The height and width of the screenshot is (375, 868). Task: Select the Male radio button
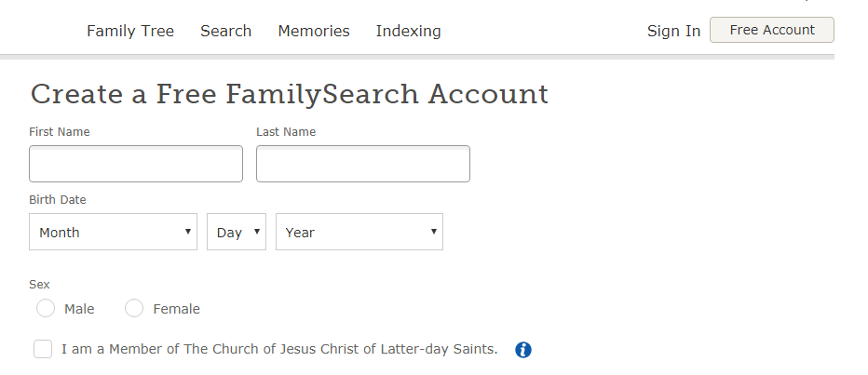tap(46, 308)
